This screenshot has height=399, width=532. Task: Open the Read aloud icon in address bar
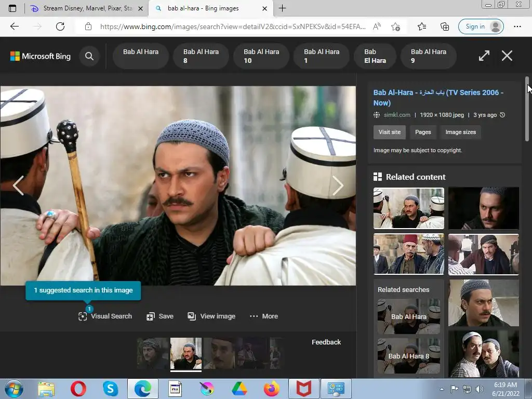(377, 26)
